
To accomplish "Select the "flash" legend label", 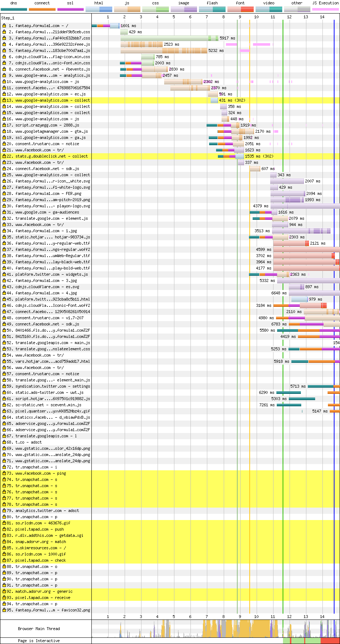I will (x=212, y=3).
